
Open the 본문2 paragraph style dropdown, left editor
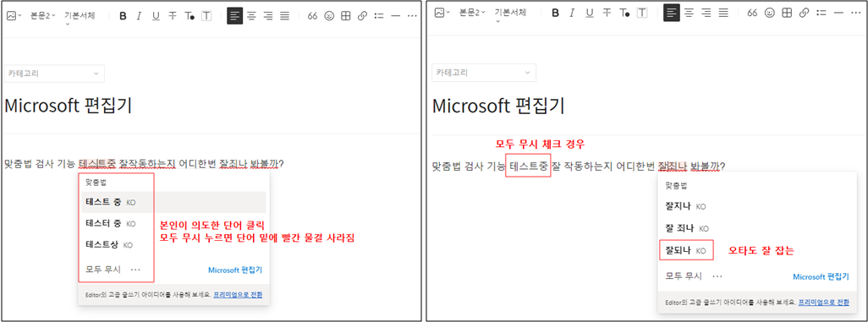(43, 16)
